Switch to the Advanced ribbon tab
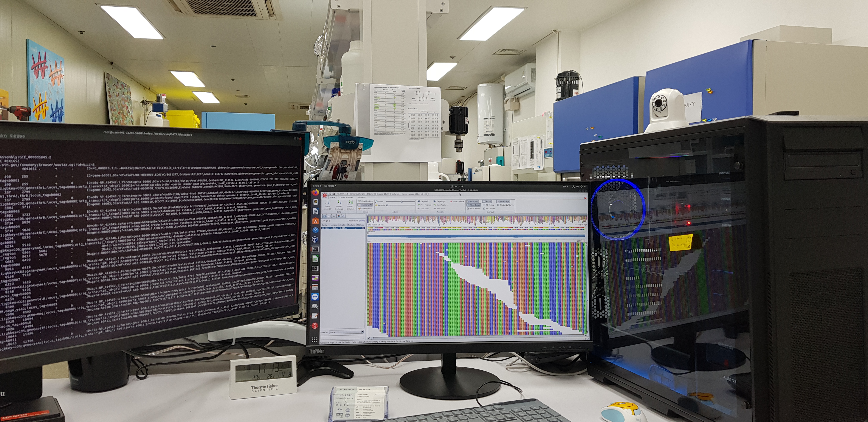This screenshot has width=868, height=422. pos(361,197)
